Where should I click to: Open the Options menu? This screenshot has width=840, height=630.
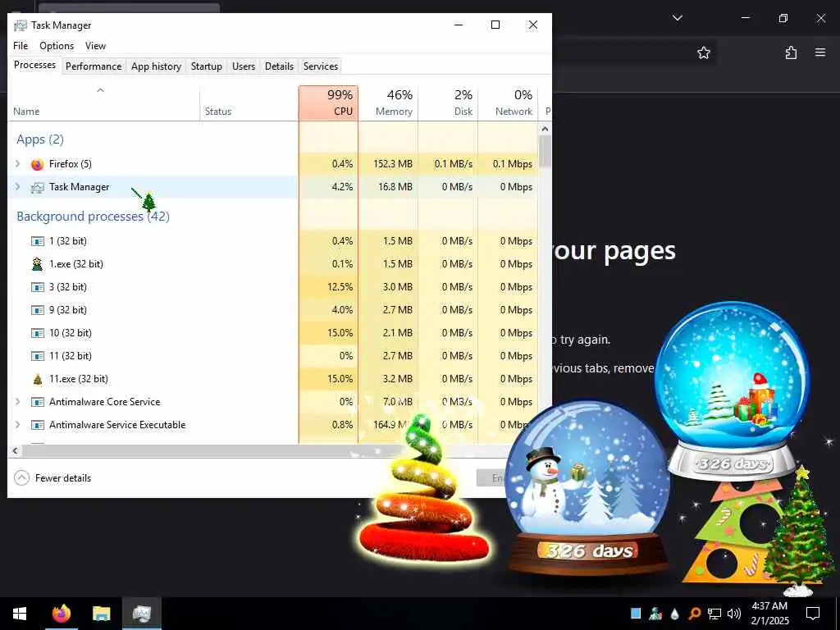[57, 46]
